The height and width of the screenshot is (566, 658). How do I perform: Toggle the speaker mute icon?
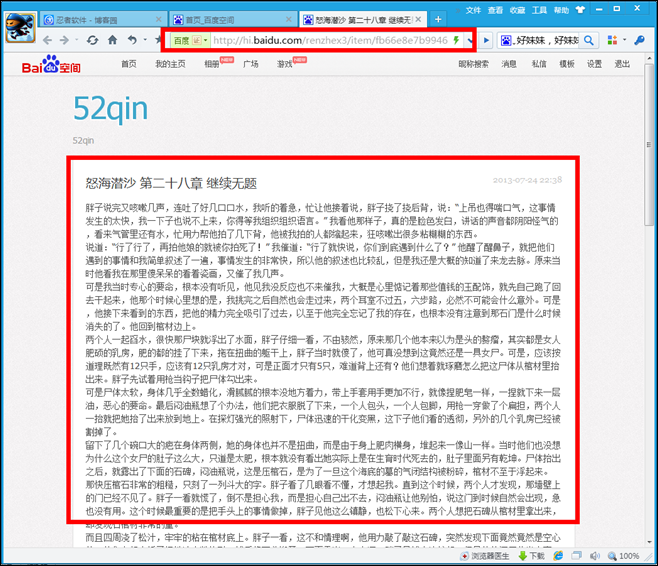[x=595, y=556]
